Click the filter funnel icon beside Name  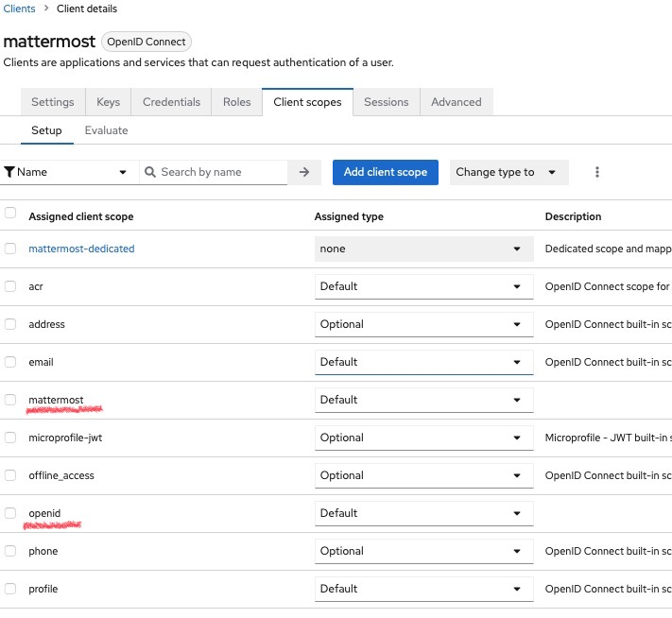[9, 172]
